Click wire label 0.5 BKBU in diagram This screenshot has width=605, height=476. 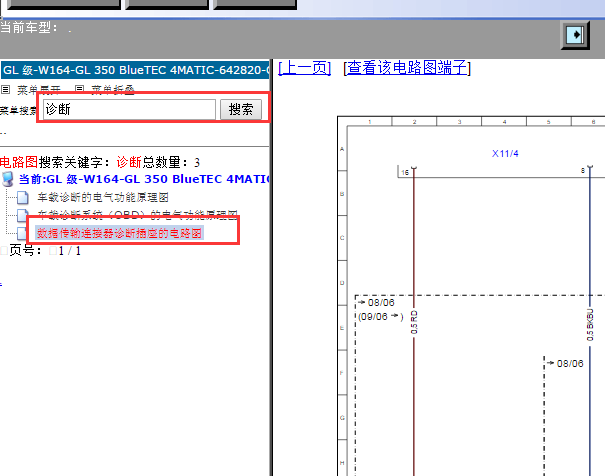point(590,324)
